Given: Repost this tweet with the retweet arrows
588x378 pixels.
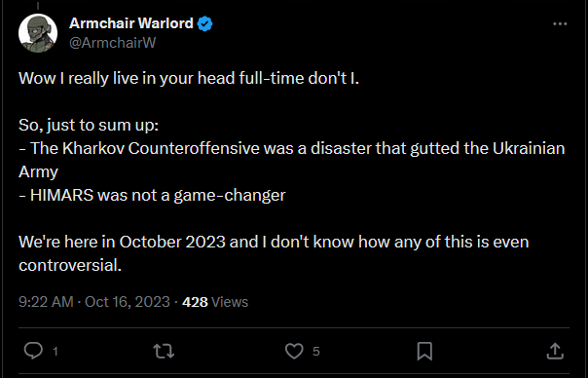Looking at the screenshot, I should (x=164, y=351).
